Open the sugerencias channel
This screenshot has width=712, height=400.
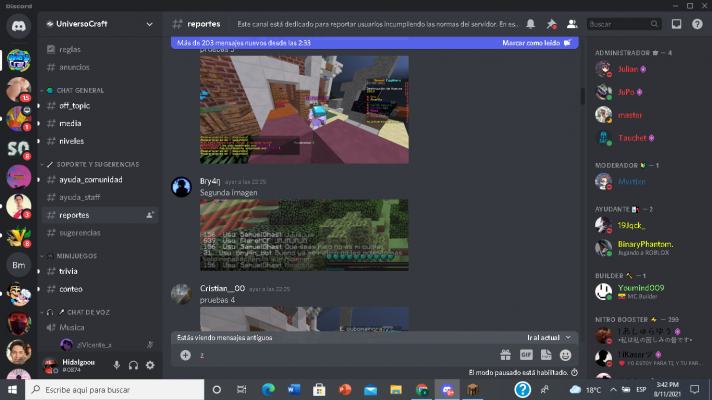[100, 233]
